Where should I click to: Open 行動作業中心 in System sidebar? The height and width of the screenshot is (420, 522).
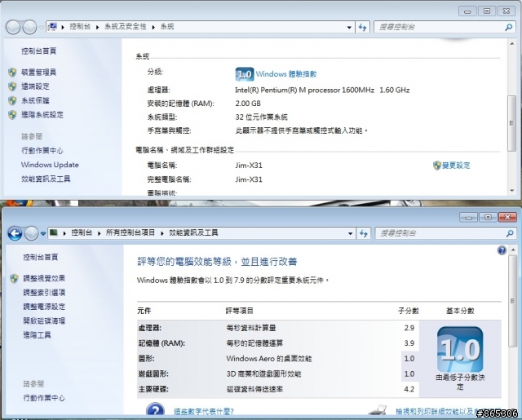42,151
